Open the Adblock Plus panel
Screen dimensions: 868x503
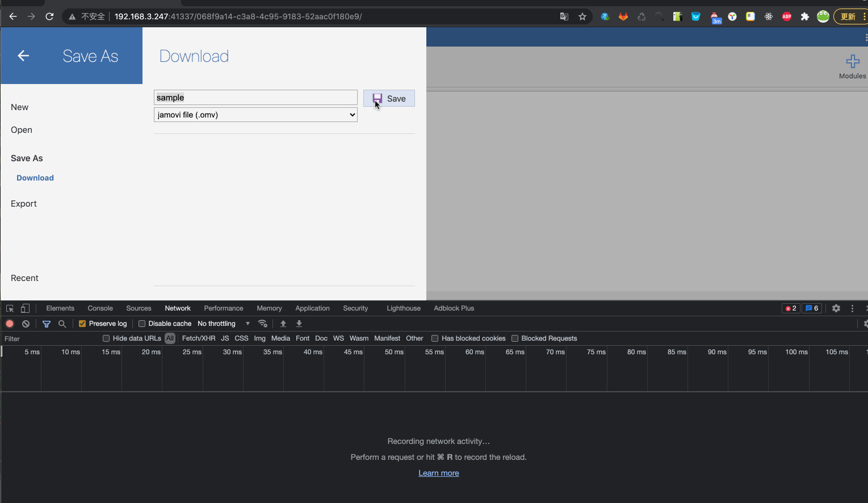(454, 308)
